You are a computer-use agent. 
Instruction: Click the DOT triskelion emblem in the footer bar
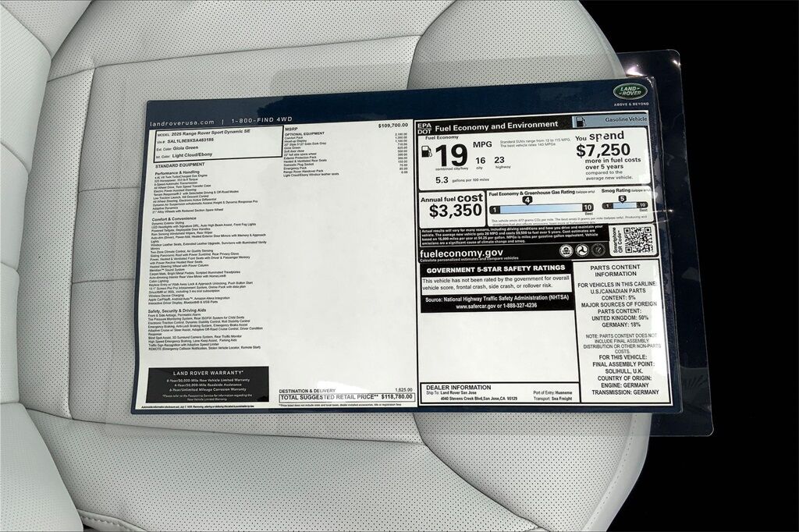coord(582,250)
